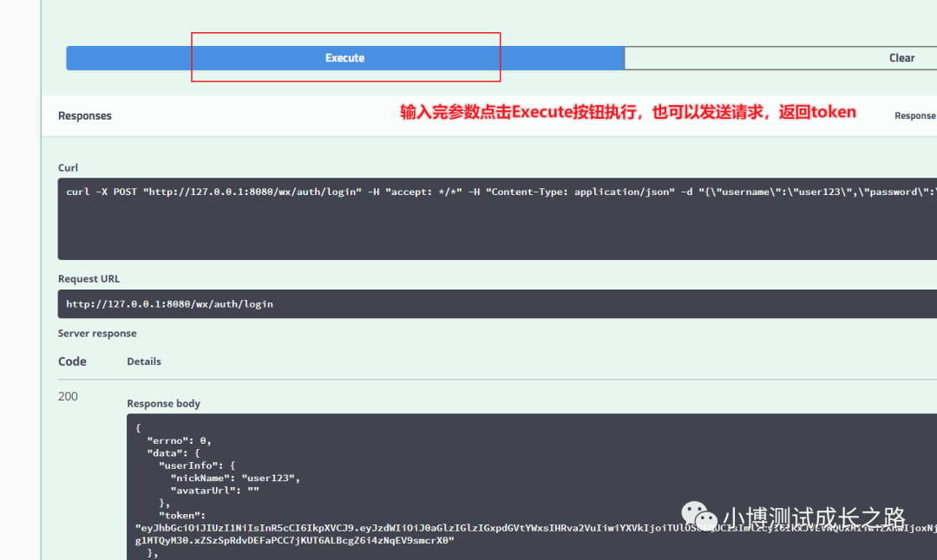Click the Request URL value field
The height and width of the screenshot is (560, 937).
[497, 304]
